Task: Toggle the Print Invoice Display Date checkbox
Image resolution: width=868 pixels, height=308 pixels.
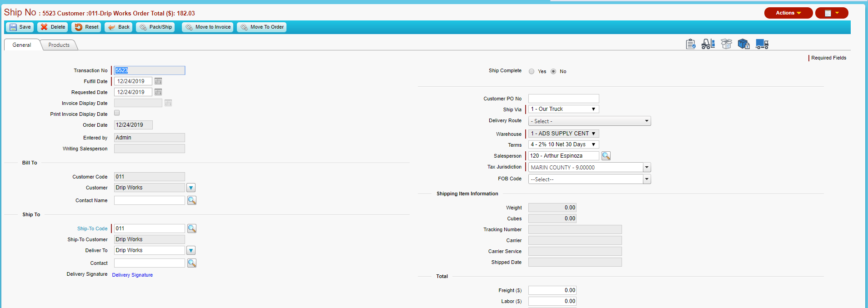Action: point(117,113)
